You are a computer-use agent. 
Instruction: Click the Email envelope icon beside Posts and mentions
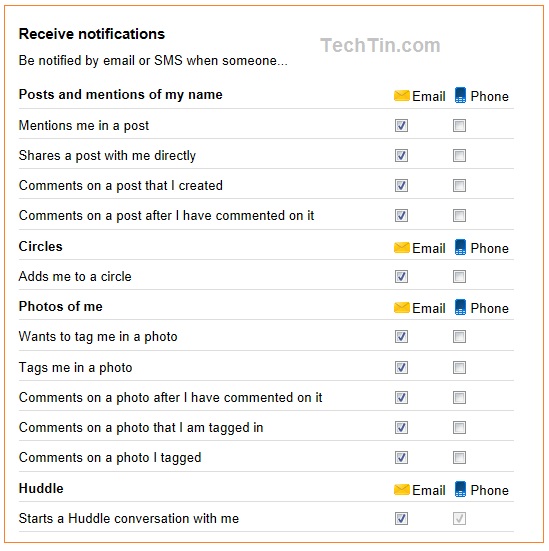401,96
